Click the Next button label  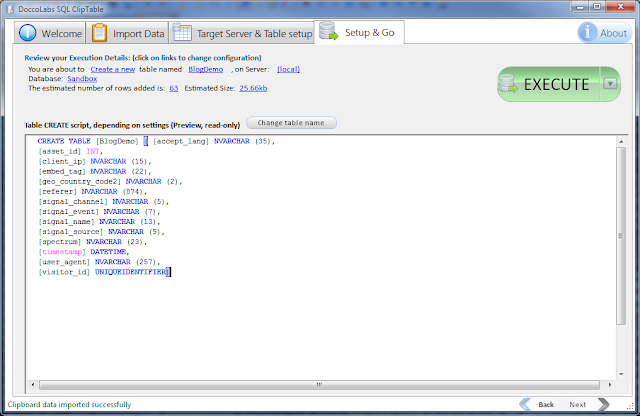578,405
